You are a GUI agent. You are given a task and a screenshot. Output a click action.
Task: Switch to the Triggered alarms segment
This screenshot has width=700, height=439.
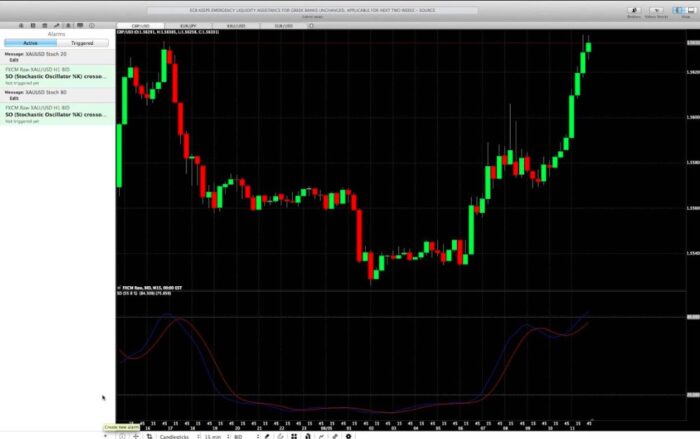(x=83, y=43)
